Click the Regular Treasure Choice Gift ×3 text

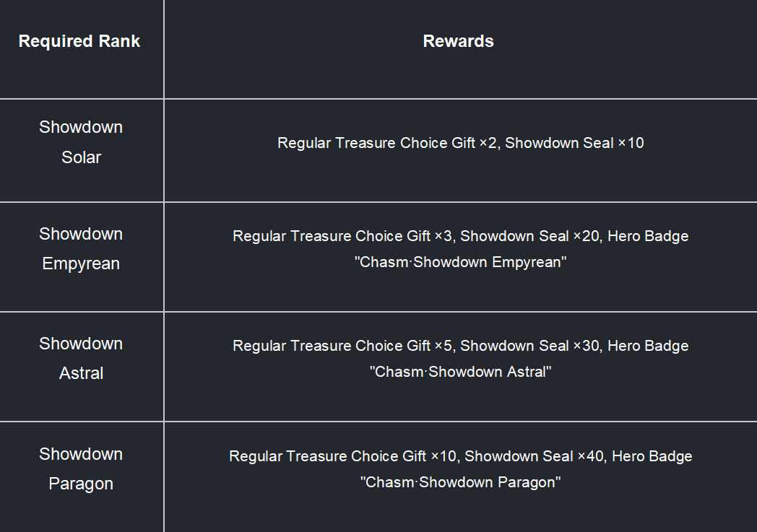(342, 236)
